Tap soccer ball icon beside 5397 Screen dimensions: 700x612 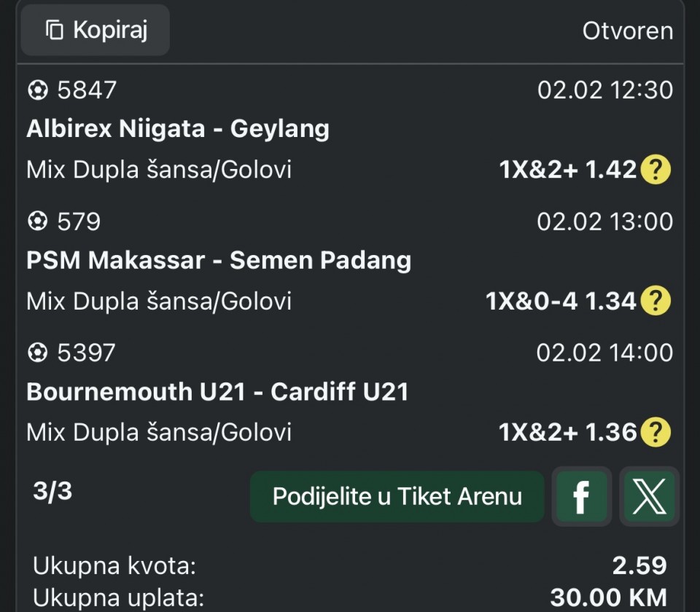click(x=37, y=353)
